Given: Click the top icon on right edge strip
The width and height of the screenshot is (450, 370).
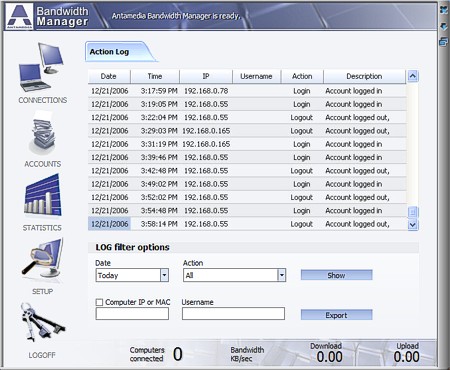Looking at the screenshot, I should click(x=444, y=10).
